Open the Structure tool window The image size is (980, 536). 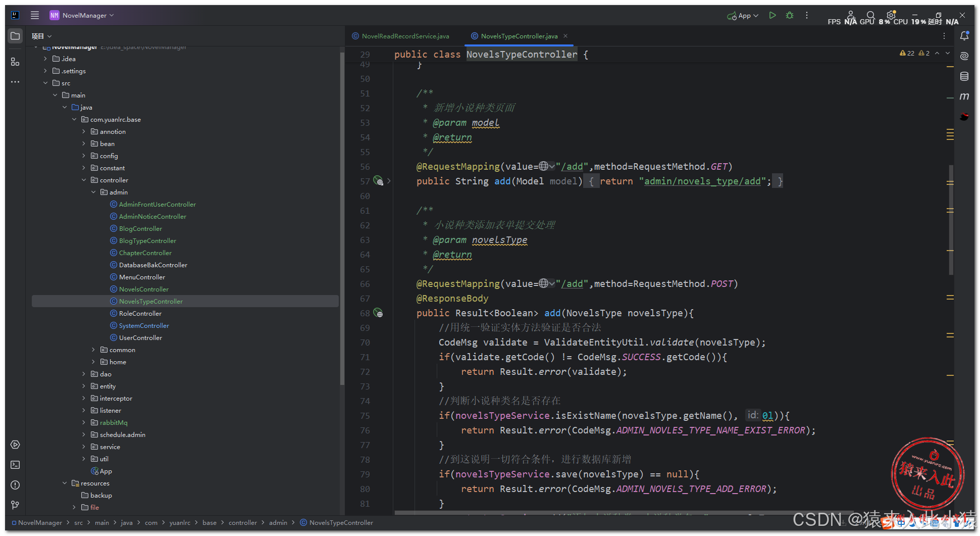point(15,62)
